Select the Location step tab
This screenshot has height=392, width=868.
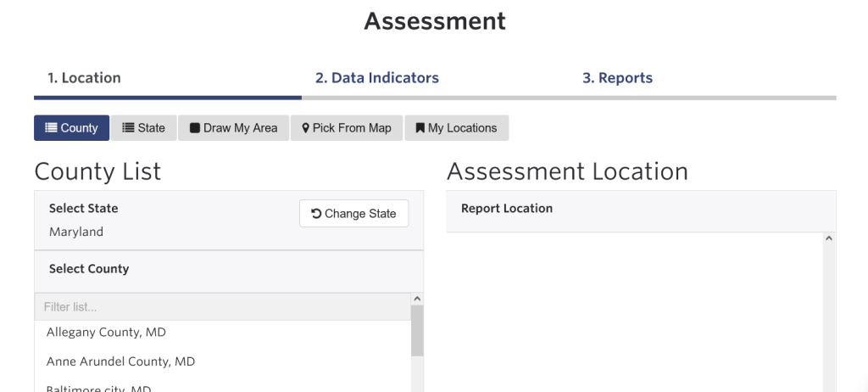84,78
